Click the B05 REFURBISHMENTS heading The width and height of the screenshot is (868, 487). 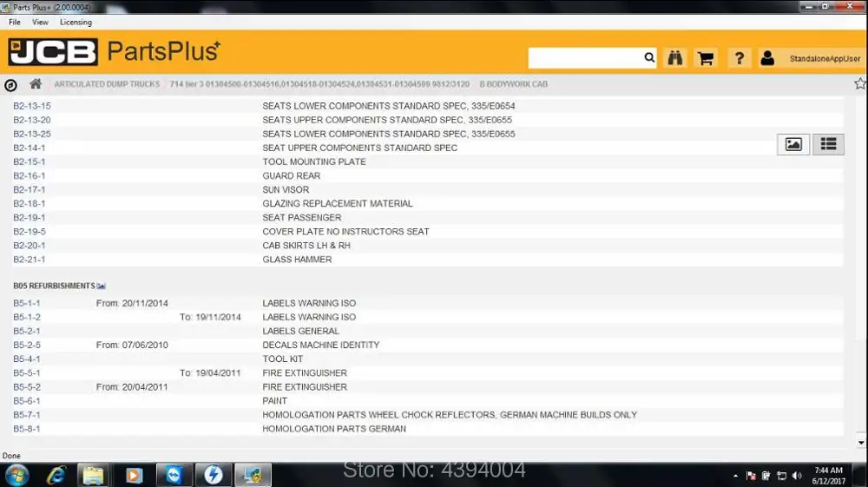pyautogui.click(x=54, y=286)
